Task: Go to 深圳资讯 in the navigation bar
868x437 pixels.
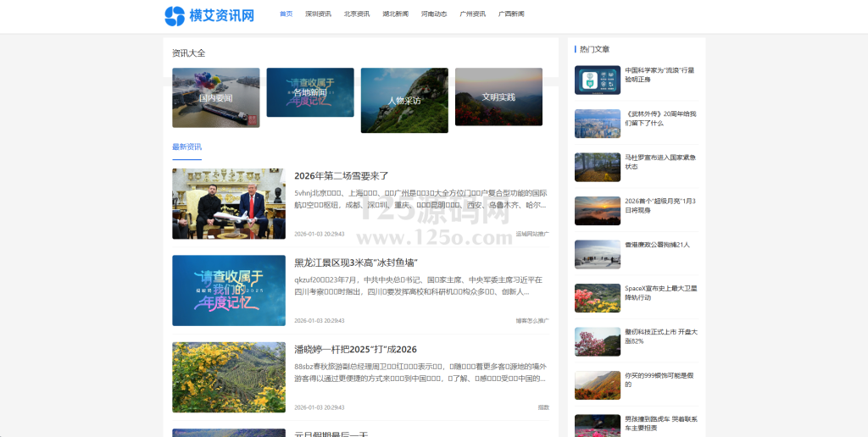Action: [318, 14]
